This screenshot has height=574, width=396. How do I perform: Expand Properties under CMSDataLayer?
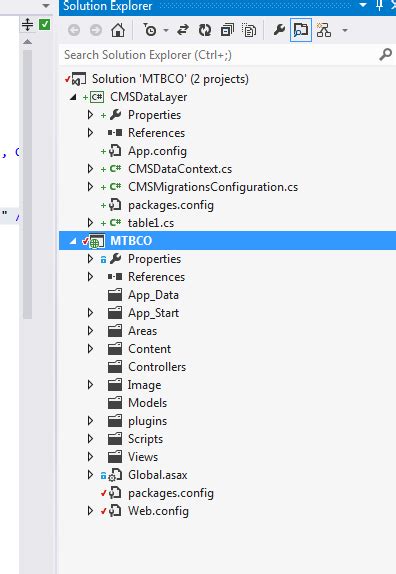click(90, 115)
